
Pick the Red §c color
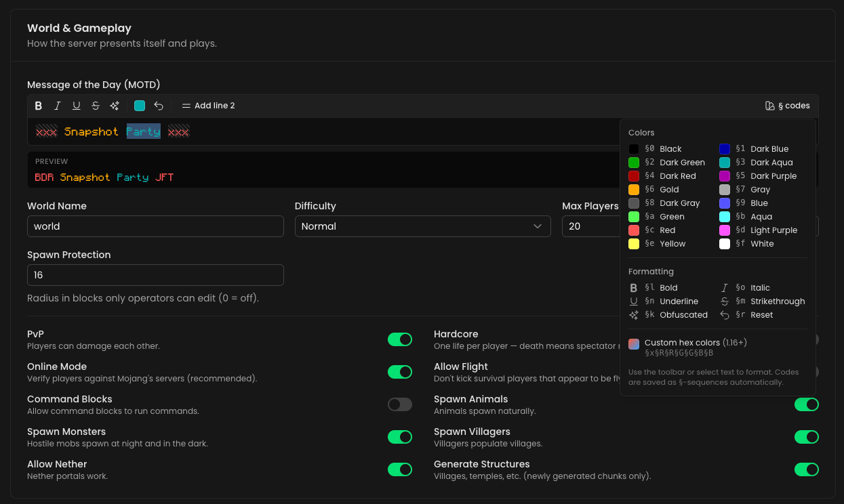pyautogui.click(x=652, y=230)
